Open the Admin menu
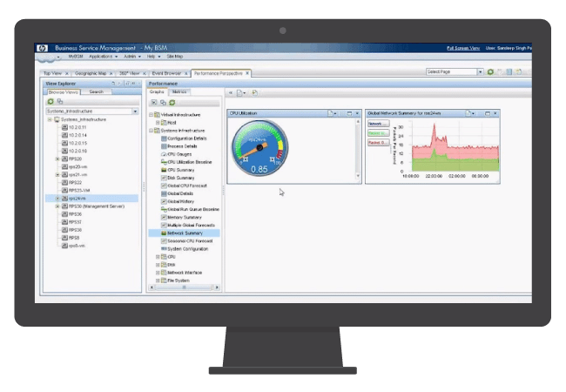 (x=132, y=57)
